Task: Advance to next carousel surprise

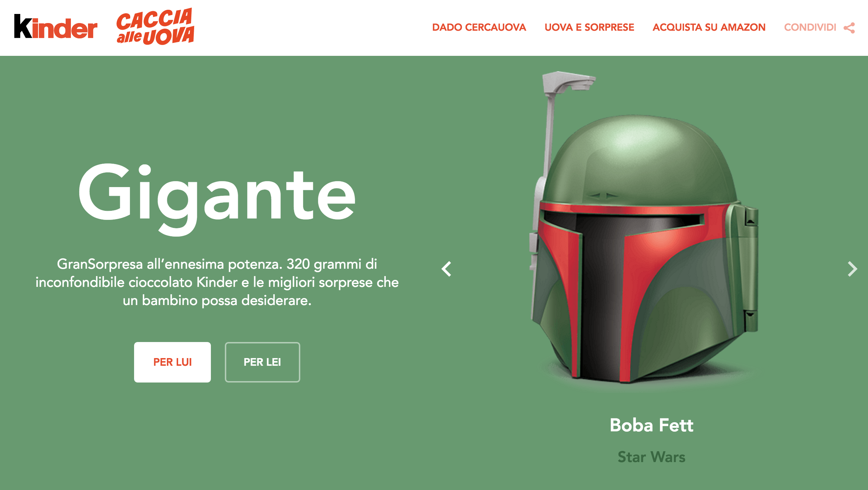Action: tap(852, 269)
